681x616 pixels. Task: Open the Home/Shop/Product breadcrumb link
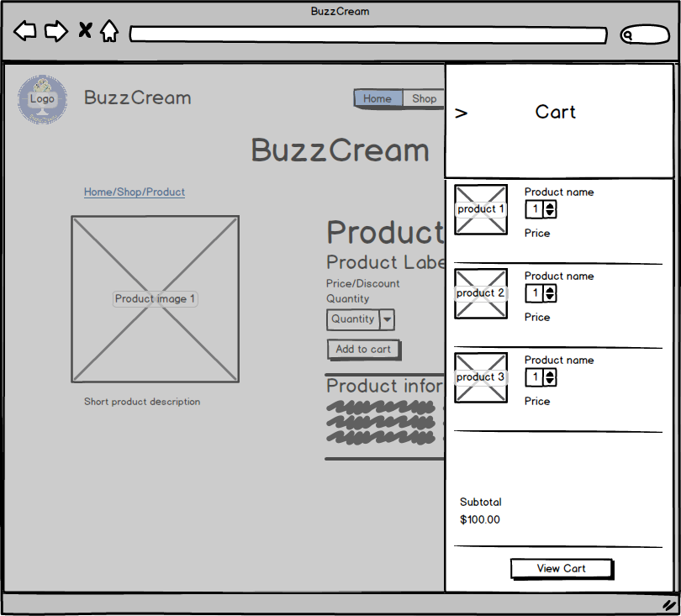(134, 192)
